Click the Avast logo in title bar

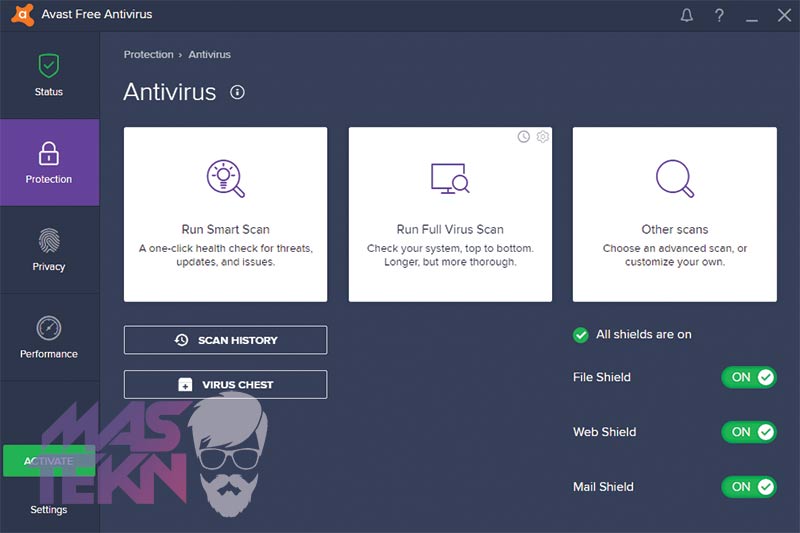(22, 14)
